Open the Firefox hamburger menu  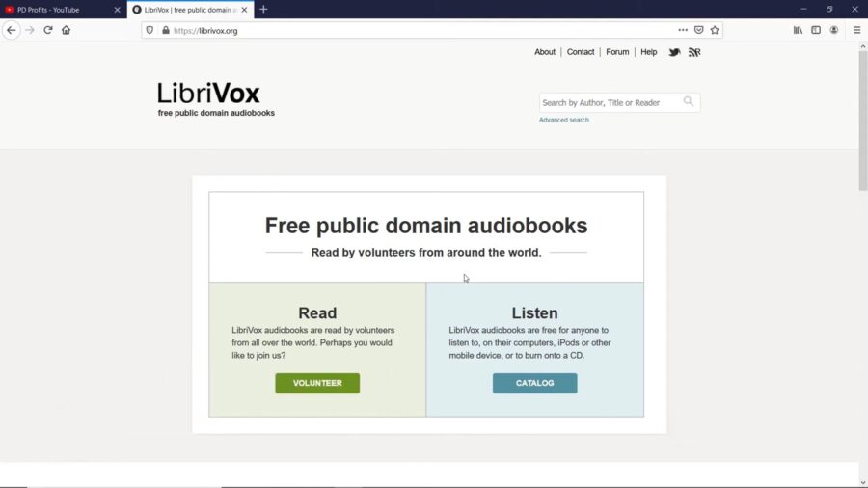coord(857,30)
